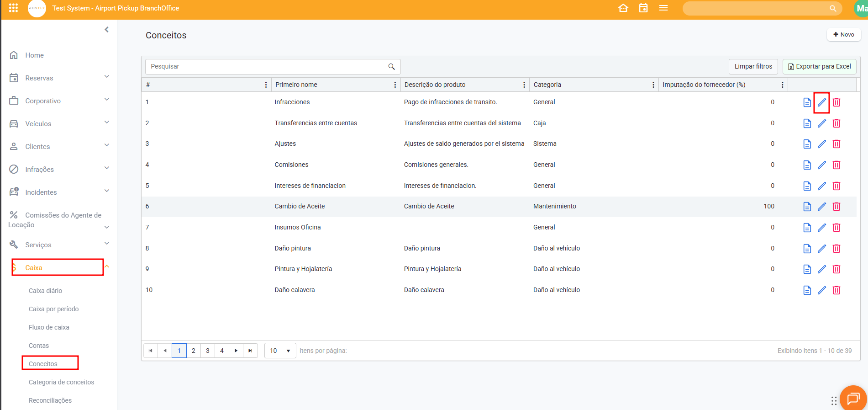Open Categoria column options menu
This screenshot has height=410, width=868.
point(653,85)
